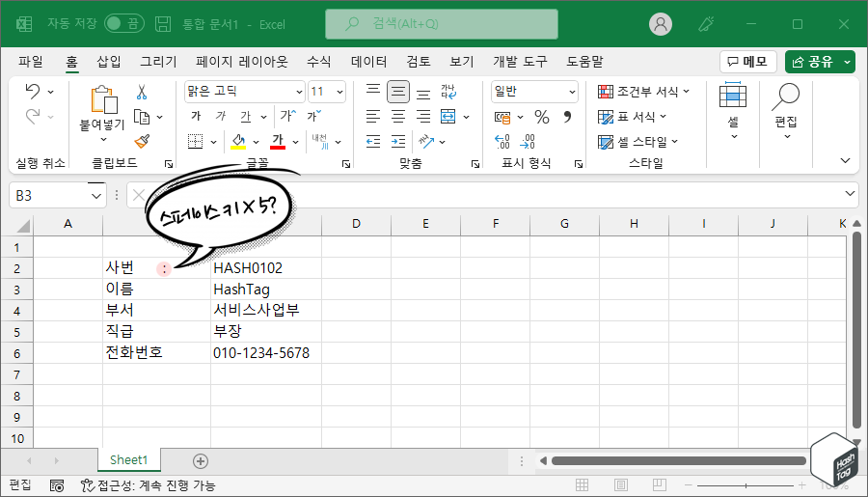Increase decimal places
The width and height of the screenshot is (868, 497).
coord(502,142)
